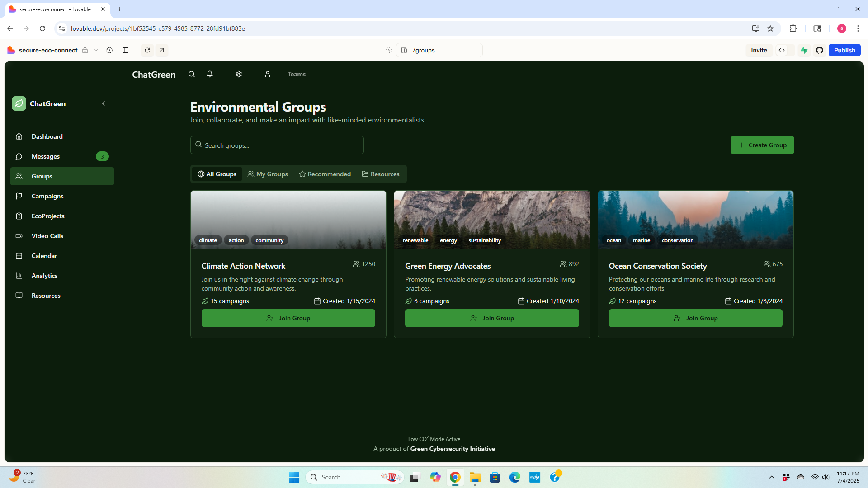
Task: Click the GitHub icon in Lovable toolbar
Action: [x=820, y=50]
